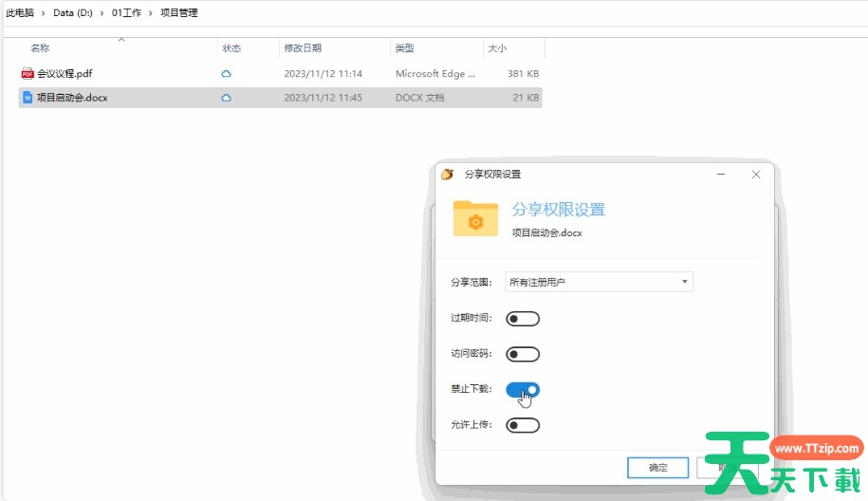
Task: Enable the 过期时间 toggle
Action: pyautogui.click(x=523, y=319)
